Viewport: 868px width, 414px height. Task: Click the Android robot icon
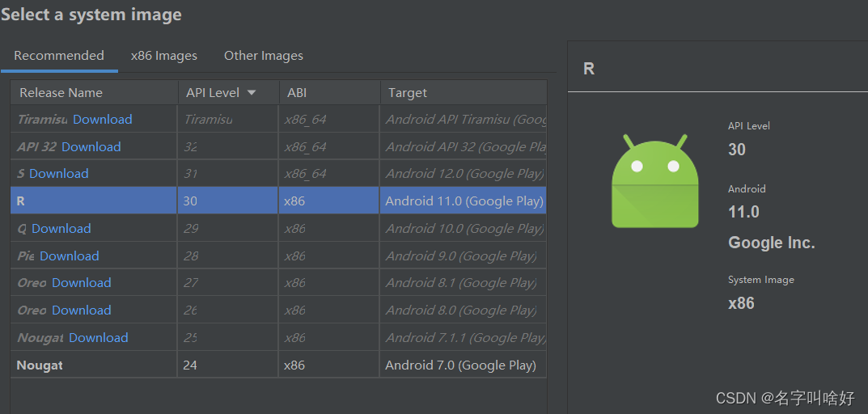(x=655, y=180)
